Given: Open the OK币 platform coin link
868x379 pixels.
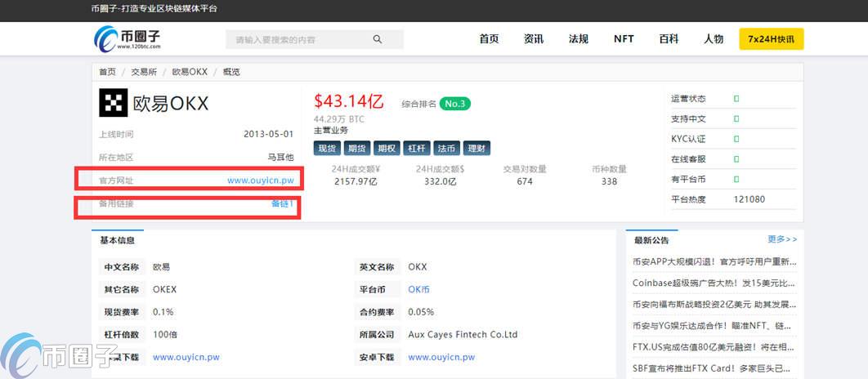Looking at the screenshot, I should (418, 289).
